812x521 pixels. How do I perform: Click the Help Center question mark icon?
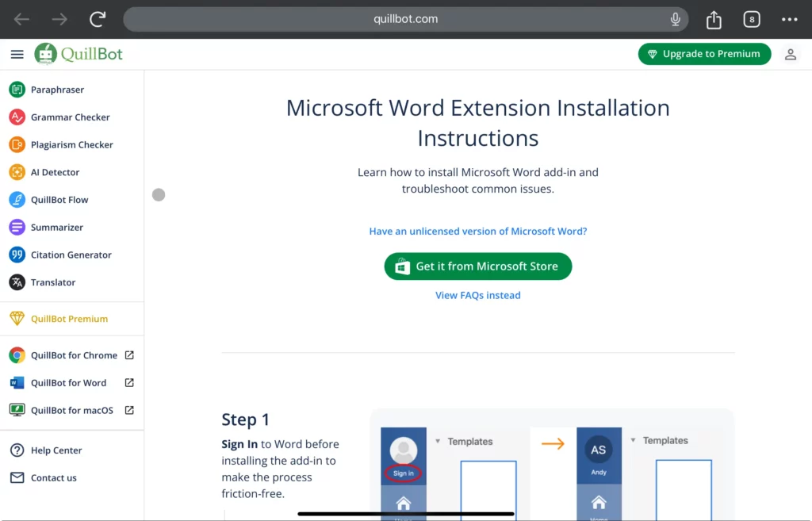(x=17, y=450)
